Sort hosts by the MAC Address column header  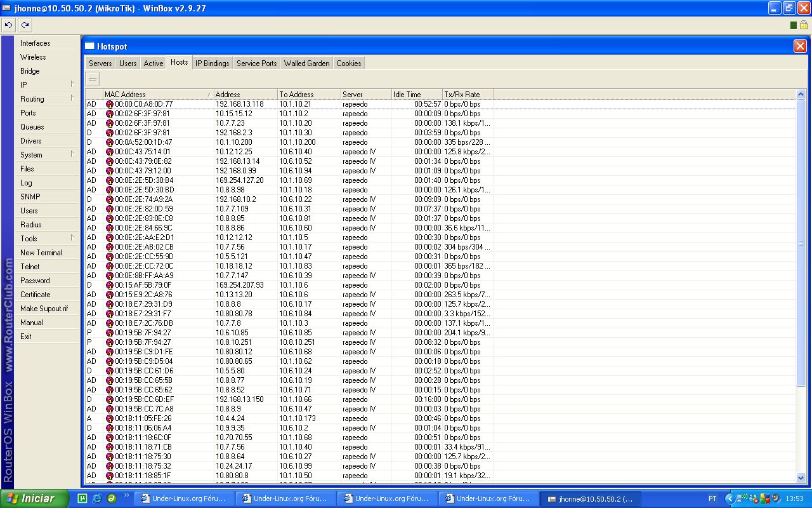[x=158, y=95]
